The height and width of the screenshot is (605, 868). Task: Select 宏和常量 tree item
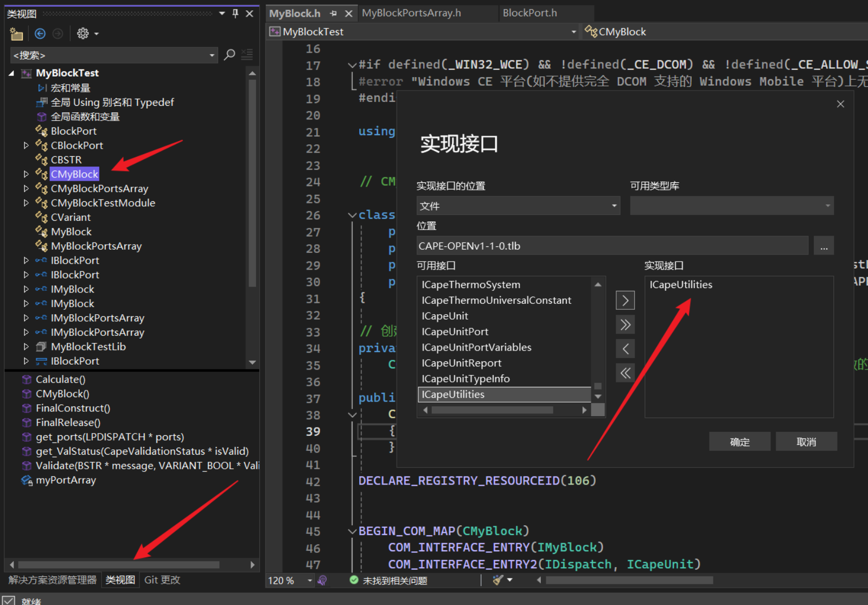point(71,88)
